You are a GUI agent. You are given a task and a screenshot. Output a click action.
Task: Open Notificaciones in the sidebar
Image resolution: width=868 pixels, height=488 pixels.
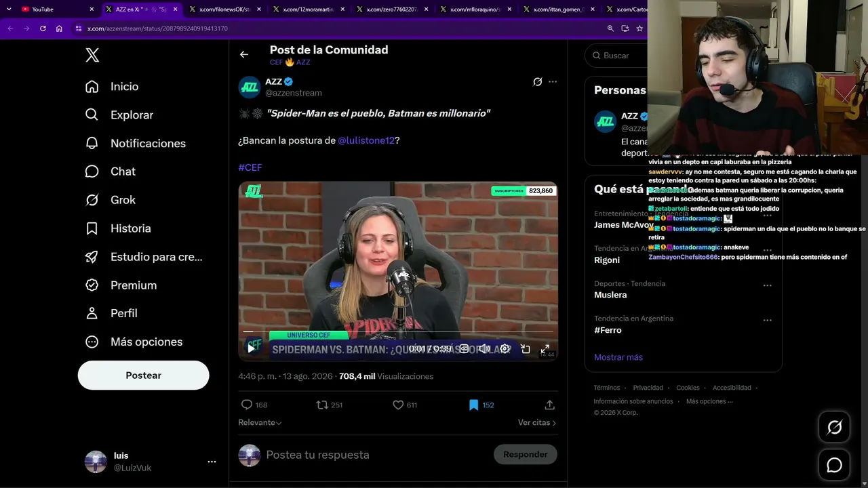136,144
